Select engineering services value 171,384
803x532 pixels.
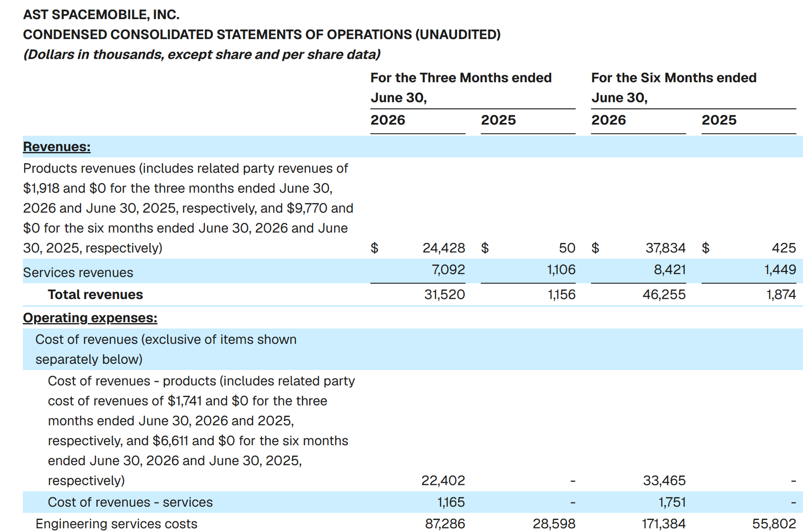click(x=663, y=524)
